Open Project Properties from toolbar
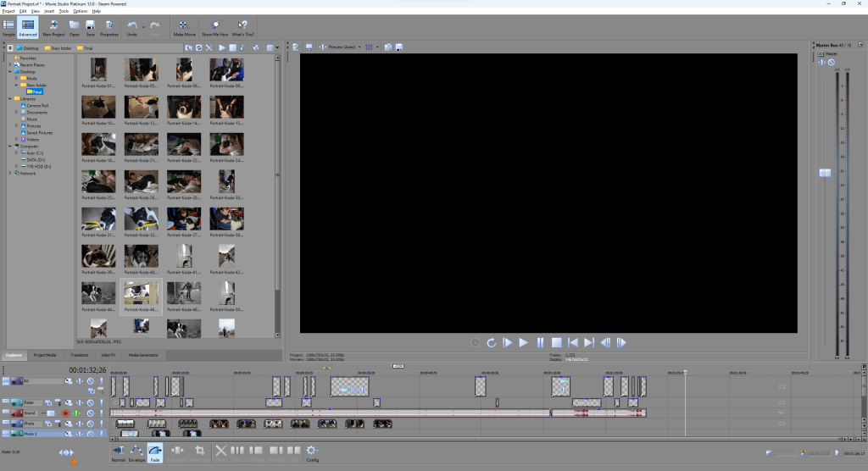Screen dimensions: 868x471 click(108, 28)
